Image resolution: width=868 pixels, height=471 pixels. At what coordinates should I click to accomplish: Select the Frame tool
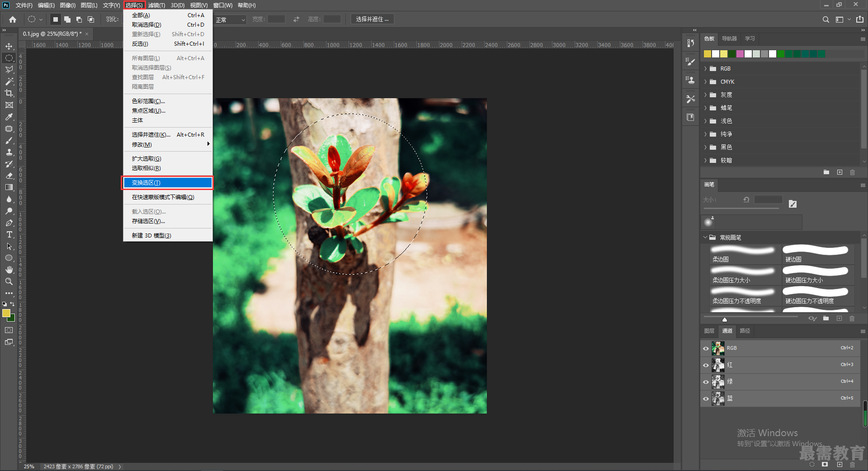pyautogui.click(x=9, y=105)
